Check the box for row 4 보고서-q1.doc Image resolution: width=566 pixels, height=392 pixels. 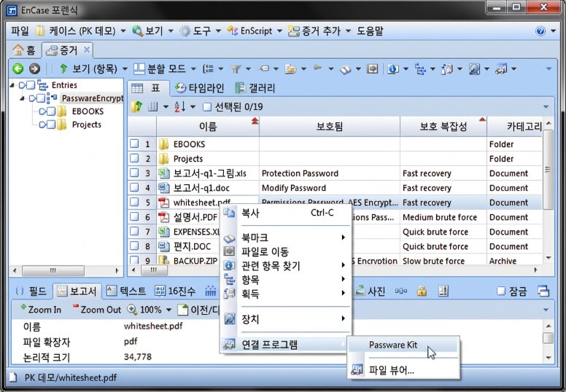[134, 187]
